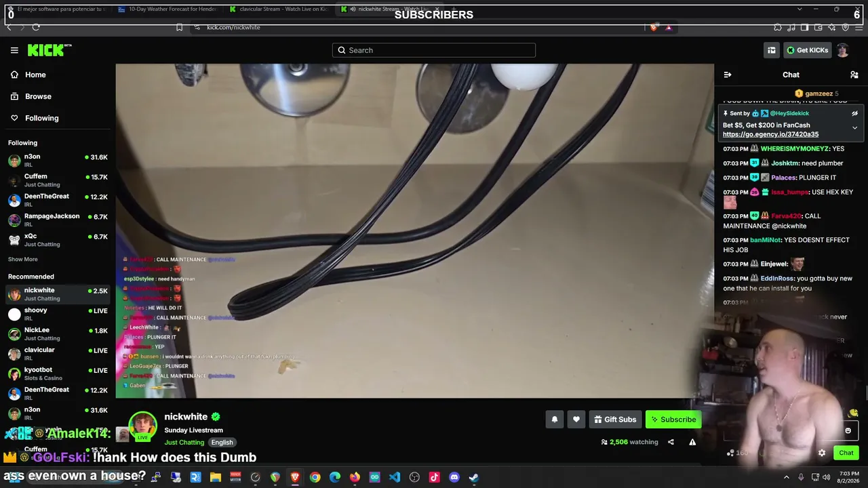Send message with Chat button
868x488 pixels.
point(846,453)
